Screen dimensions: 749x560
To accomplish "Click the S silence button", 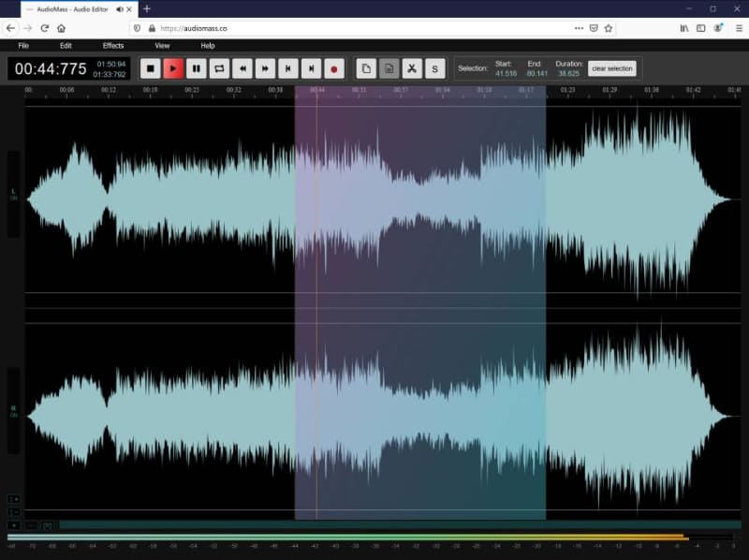I will tap(434, 68).
